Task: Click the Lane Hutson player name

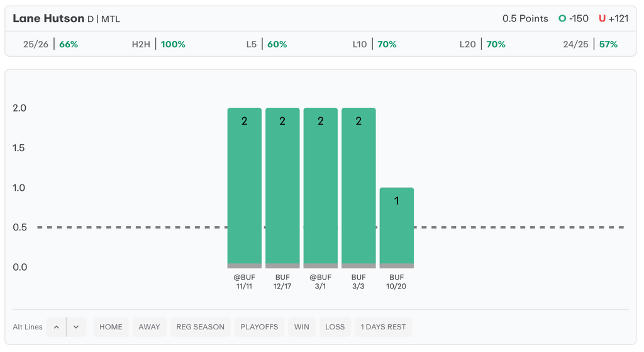Action: [x=48, y=18]
